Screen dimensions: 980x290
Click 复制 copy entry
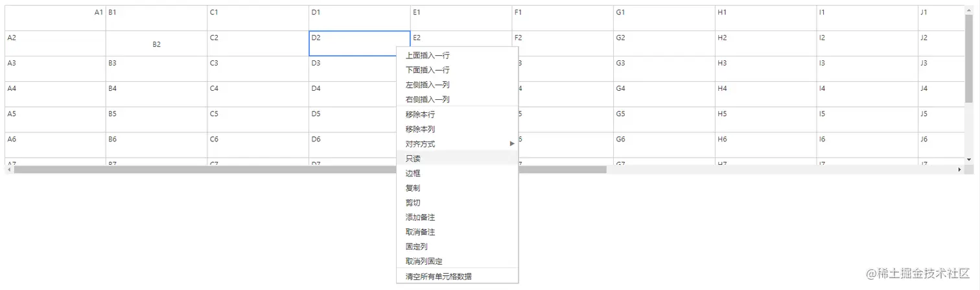pos(413,188)
